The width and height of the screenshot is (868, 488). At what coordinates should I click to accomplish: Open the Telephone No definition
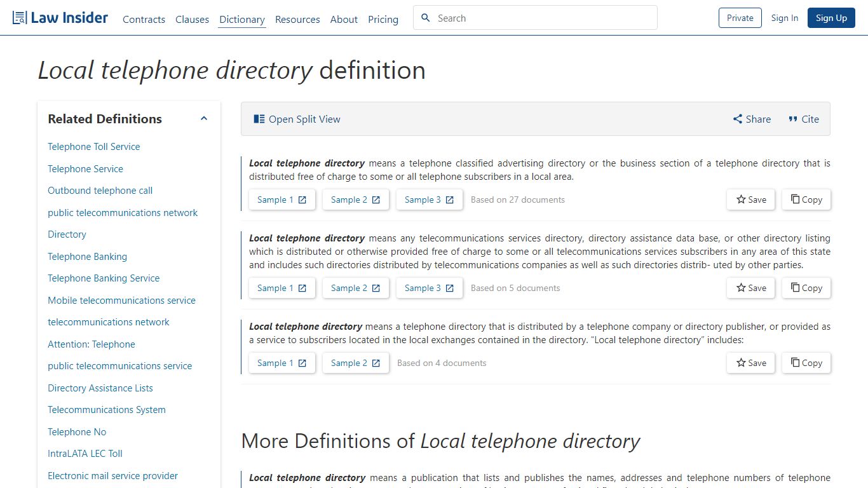coord(77,432)
